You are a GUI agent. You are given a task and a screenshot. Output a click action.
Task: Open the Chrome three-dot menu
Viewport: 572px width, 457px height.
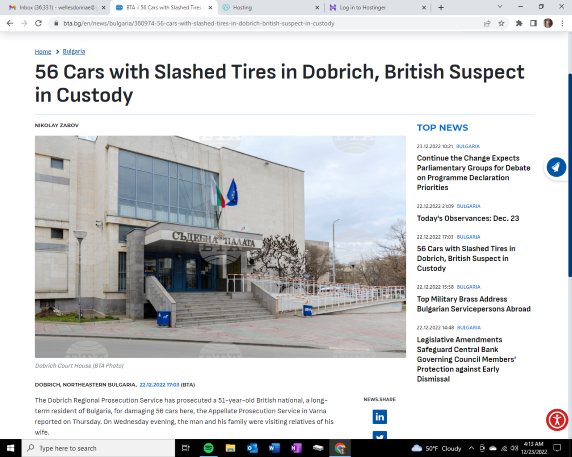(562, 23)
